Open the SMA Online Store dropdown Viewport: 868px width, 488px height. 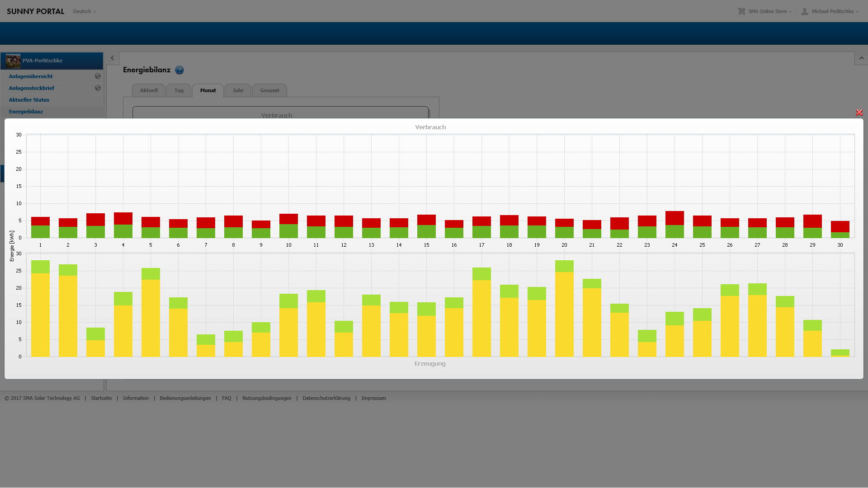(x=769, y=11)
